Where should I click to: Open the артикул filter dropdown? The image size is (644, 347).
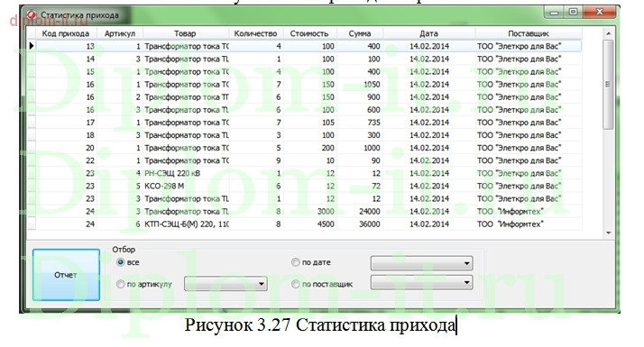click(x=225, y=284)
